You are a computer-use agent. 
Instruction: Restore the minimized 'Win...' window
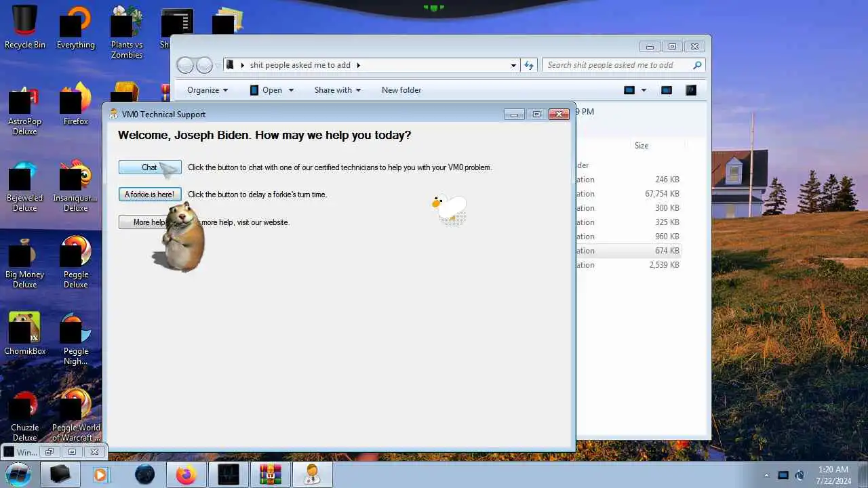tap(49, 452)
